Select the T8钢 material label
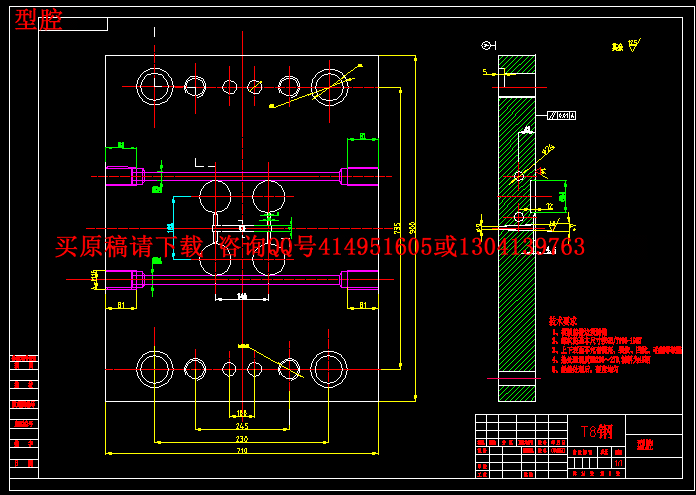Screen dimensions: 696x495 (x=597, y=431)
